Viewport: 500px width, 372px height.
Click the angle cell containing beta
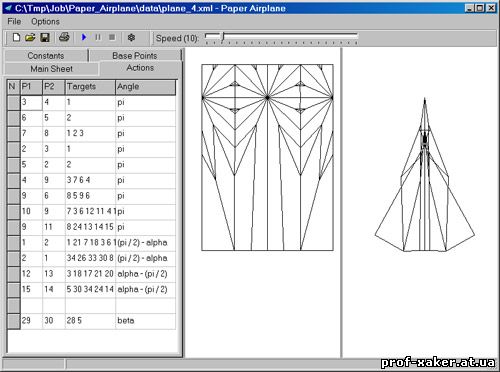click(x=145, y=321)
